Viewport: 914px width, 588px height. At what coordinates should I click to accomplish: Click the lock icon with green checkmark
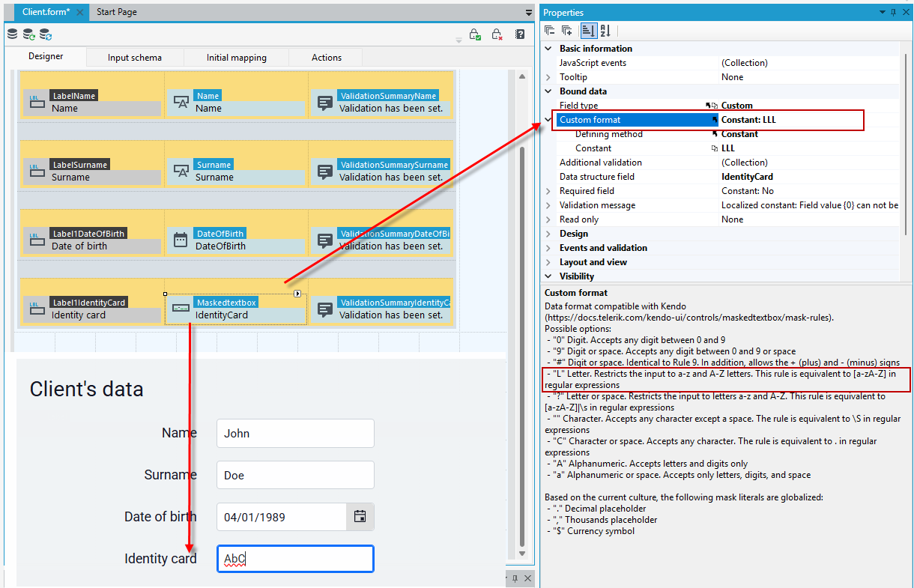475,34
